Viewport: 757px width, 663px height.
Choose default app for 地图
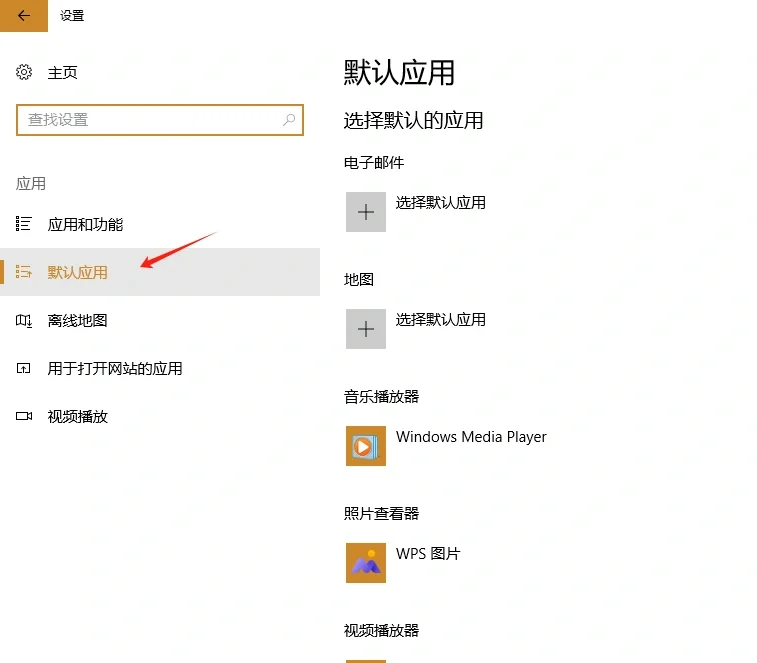pyautogui.click(x=441, y=319)
